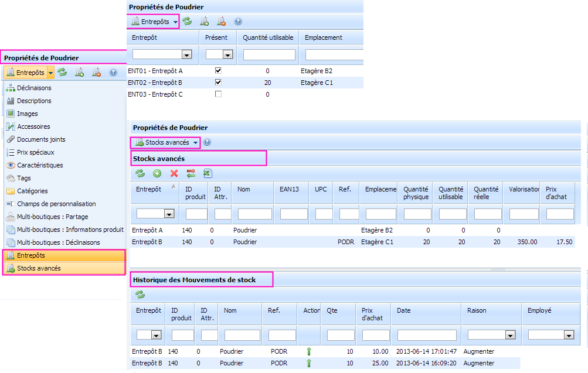Image resolution: width=588 pixels, height=373 pixels.
Task: Select Entrepôt A row in Stocks avancés grid
Action: click(352, 230)
